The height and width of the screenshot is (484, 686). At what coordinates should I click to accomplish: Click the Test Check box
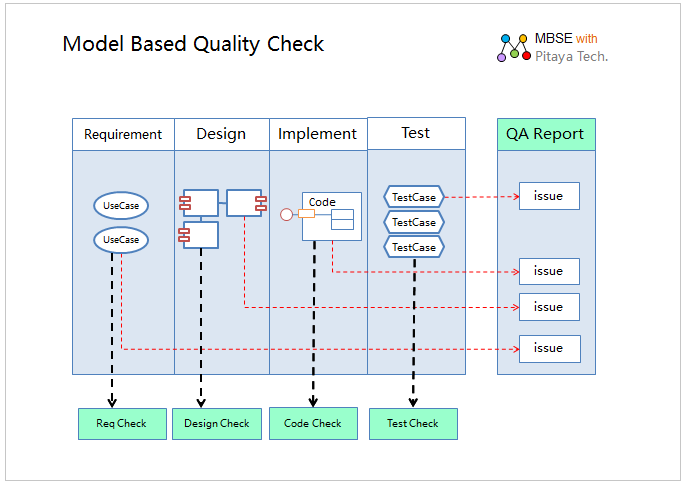[x=413, y=424]
